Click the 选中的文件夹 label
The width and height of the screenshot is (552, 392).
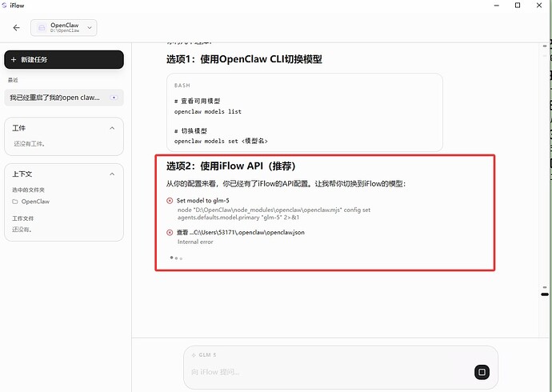coord(28,190)
